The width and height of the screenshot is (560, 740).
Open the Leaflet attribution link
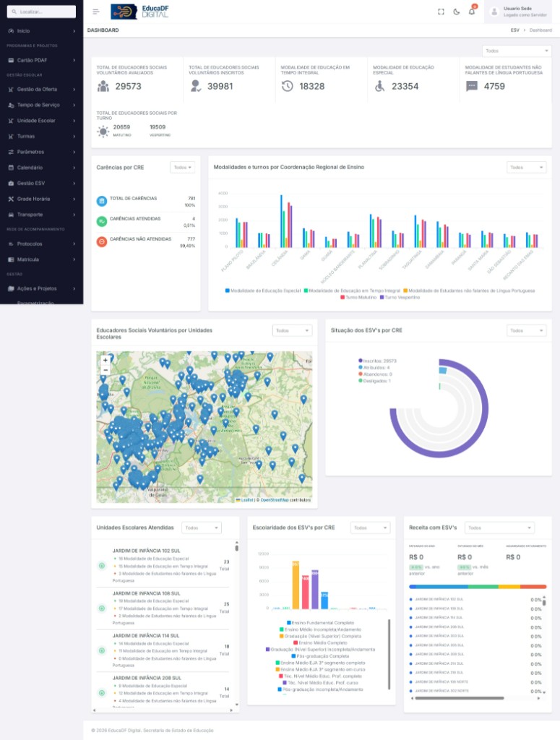click(x=246, y=500)
